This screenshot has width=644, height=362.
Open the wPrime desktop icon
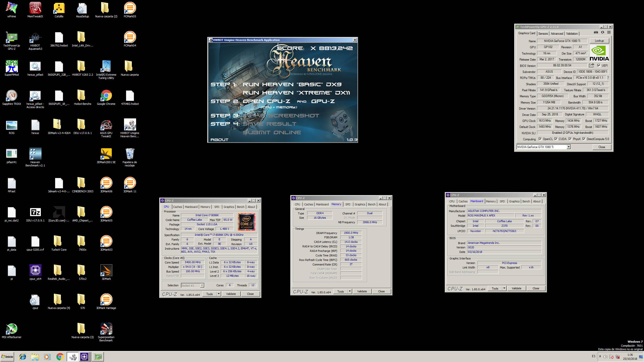[12, 10]
